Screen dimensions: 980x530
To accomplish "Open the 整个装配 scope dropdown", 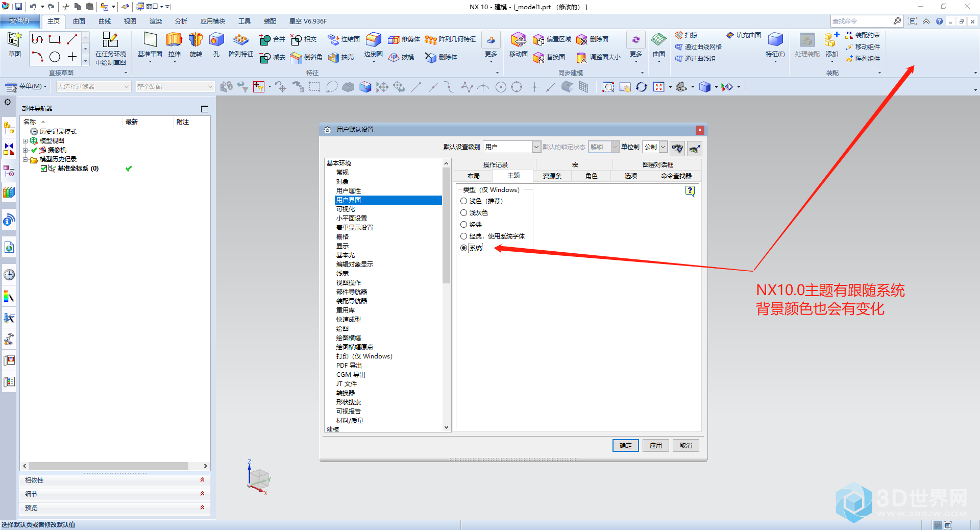I will click(175, 87).
